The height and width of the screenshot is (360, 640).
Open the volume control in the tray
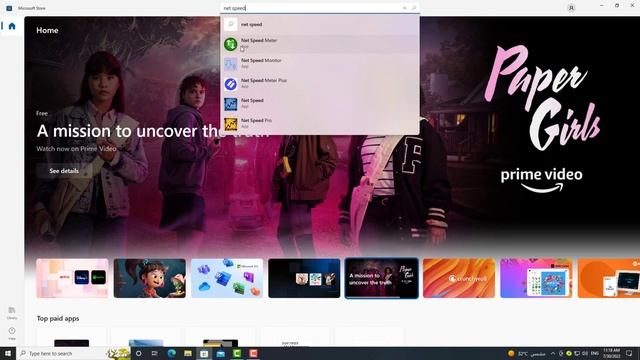coord(584,353)
